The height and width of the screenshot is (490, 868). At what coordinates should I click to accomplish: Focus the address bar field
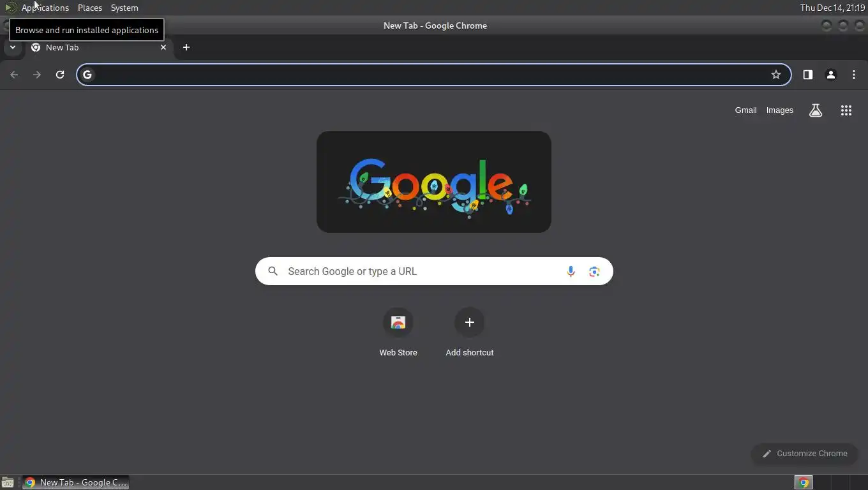click(x=434, y=75)
